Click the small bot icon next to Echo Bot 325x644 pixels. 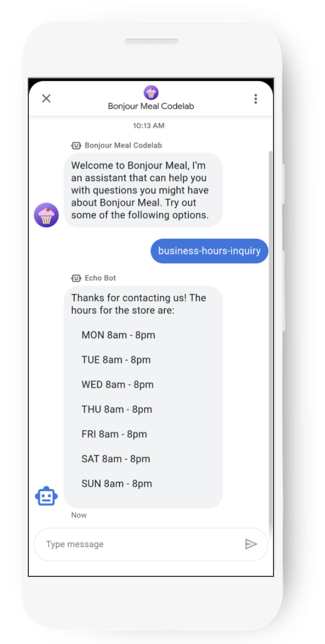pyautogui.click(x=76, y=278)
